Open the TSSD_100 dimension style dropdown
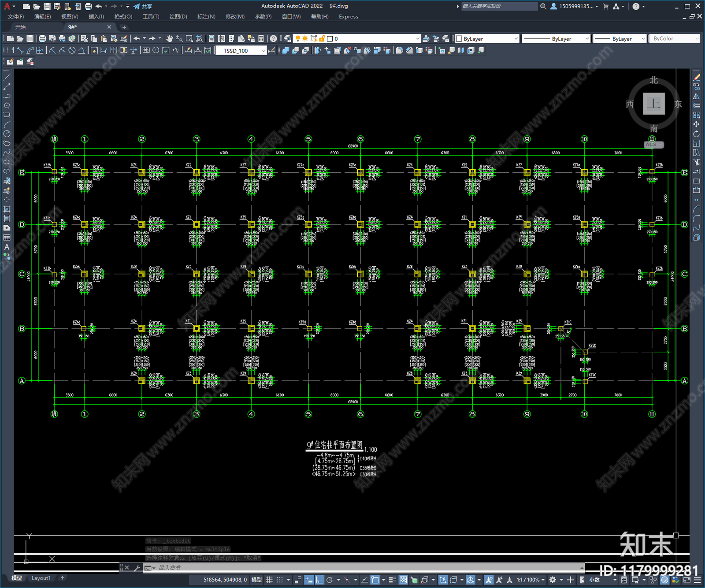The image size is (705, 588). click(x=241, y=51)
